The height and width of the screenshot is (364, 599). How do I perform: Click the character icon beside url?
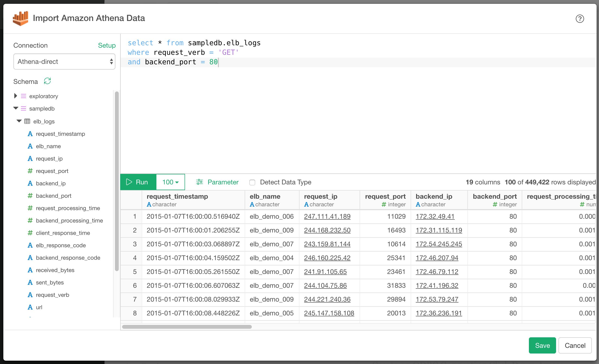[x=30, y=307]
